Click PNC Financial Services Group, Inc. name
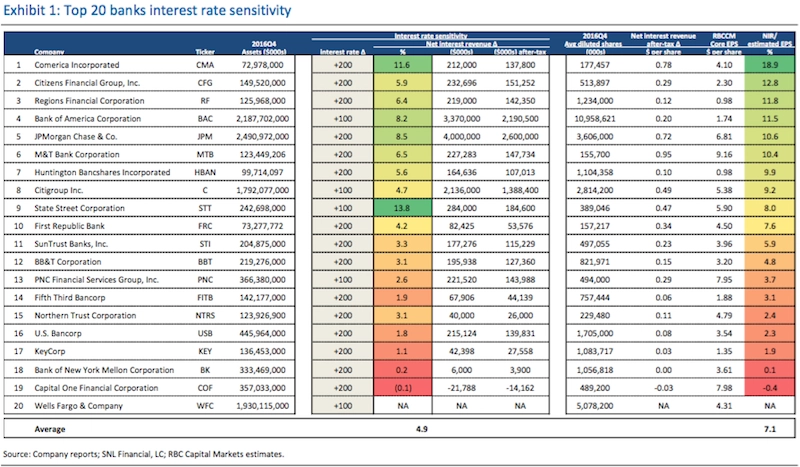 click(96, 279)
